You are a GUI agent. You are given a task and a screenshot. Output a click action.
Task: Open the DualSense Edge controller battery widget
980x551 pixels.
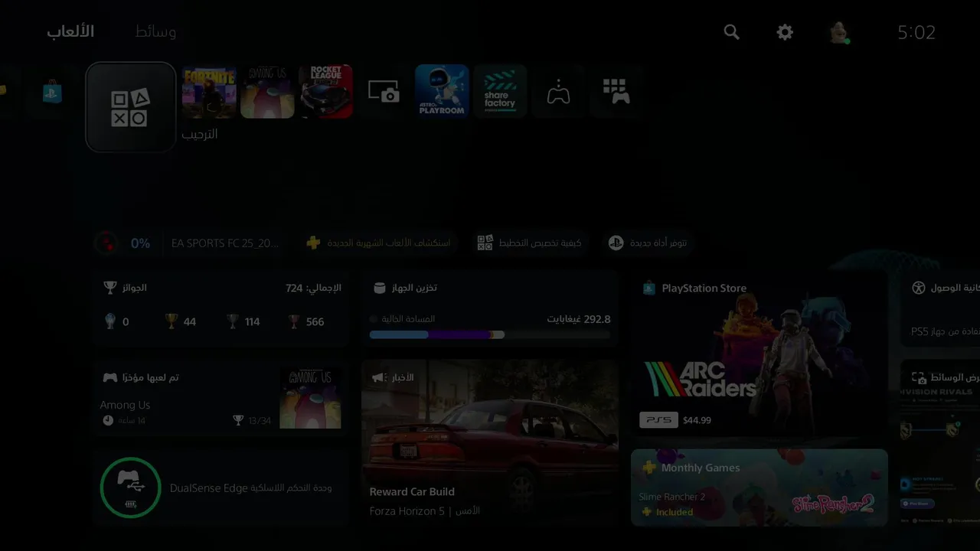(x=220, y=487)
